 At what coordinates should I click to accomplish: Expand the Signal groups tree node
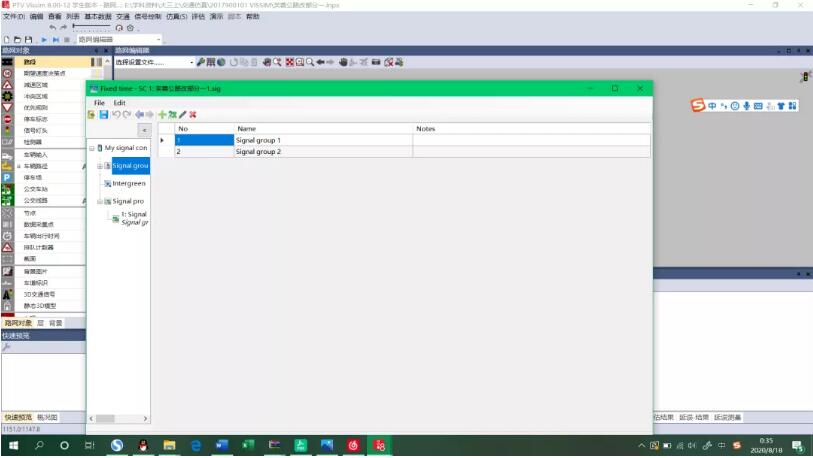tap(100, 166)
